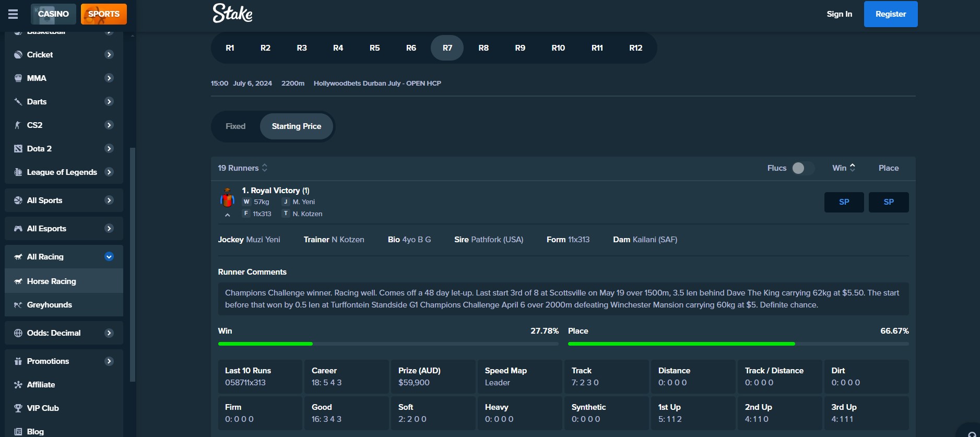
Task: Open the hamburger menu icon
Action: (13, 14)
